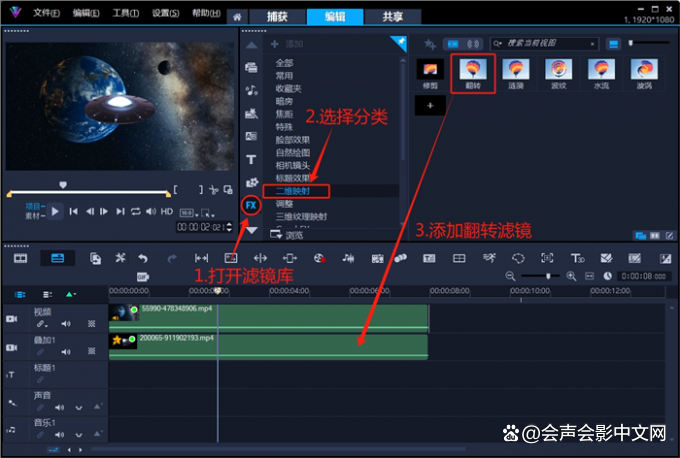Mute the 叠加1 track audio
The width and height of the screenshot is (680, 458).
point(66,352)
